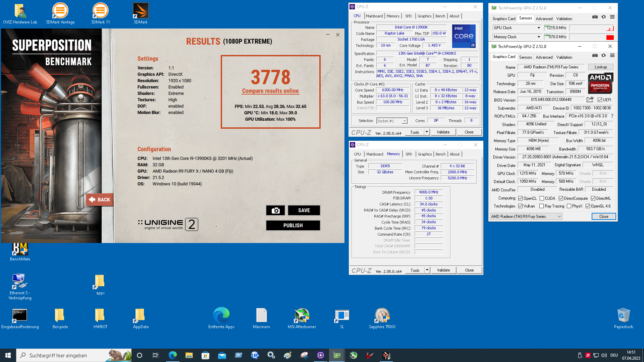
Task: Toggle CUDA checkbox in GPU-Z
Action: click(542, 198)
